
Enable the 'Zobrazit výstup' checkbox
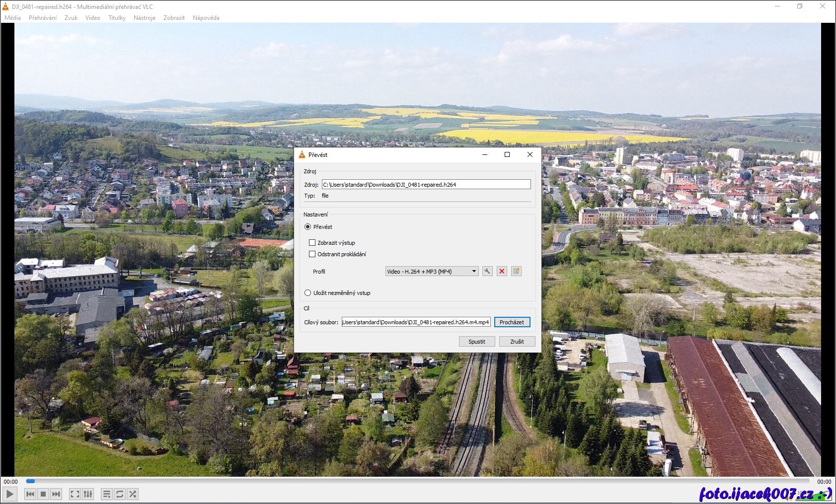312,243
